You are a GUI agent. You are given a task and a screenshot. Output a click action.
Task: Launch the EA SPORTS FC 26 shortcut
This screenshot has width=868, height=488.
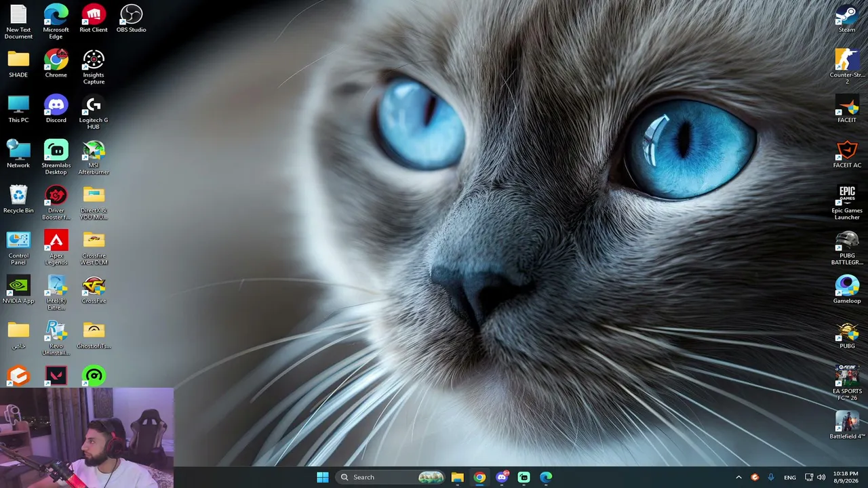point(847,384)
